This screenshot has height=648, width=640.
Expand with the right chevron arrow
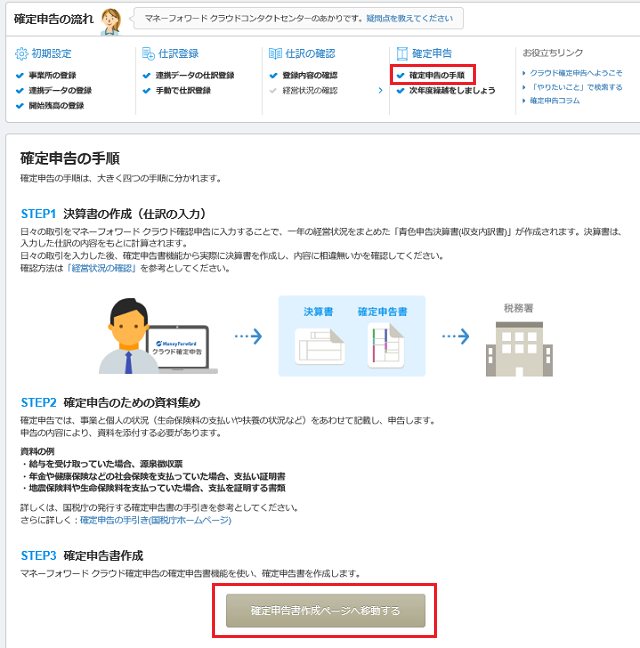click(x=381, y=91)
